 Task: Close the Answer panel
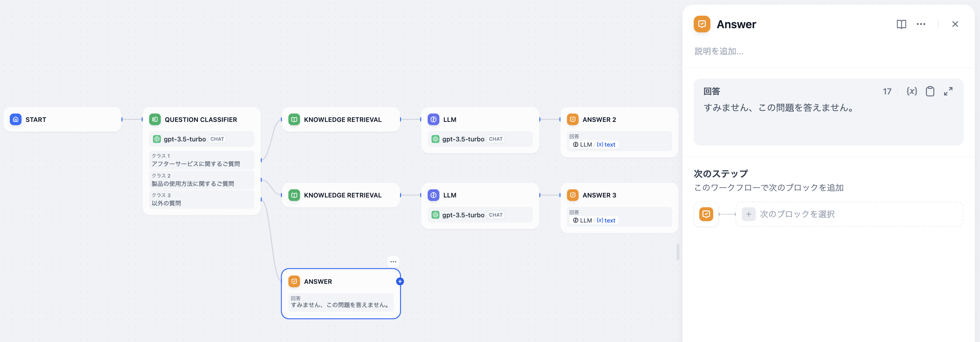click(955, 24)
